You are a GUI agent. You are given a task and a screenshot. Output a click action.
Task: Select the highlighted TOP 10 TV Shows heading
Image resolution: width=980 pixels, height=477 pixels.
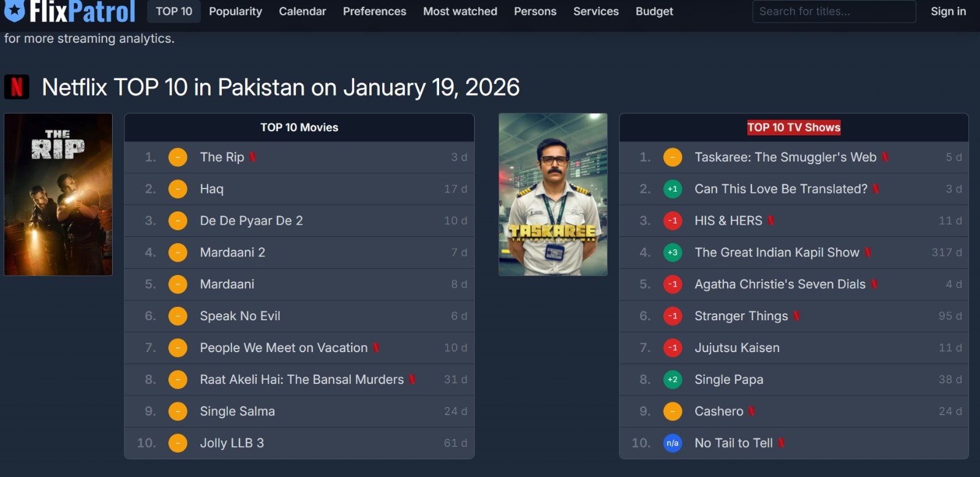click(794, 127)
